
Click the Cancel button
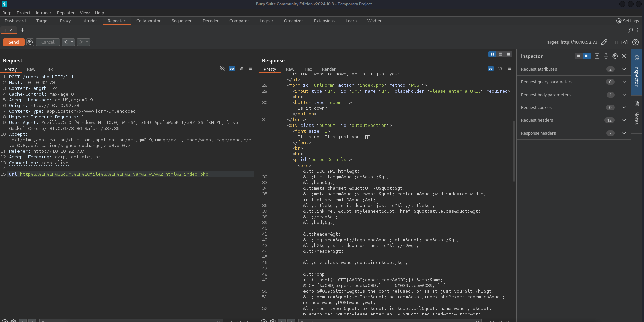[x=48, y=42]
